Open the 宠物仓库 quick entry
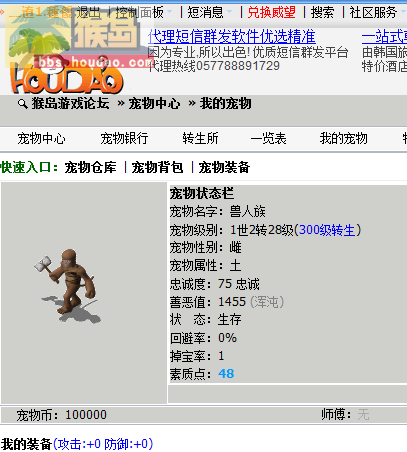Image resolution: width=407 pixels, height=452 pixels. [x=91, y=167]
